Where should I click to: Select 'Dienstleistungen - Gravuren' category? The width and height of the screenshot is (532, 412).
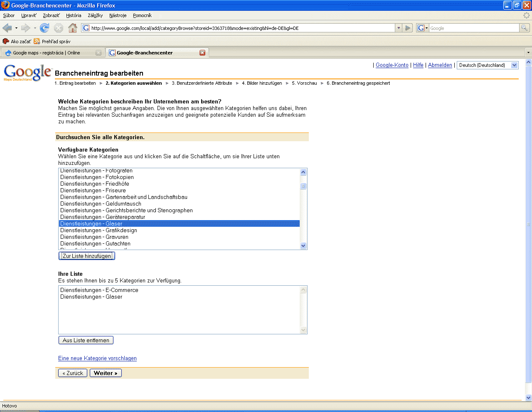coord(179,237)
